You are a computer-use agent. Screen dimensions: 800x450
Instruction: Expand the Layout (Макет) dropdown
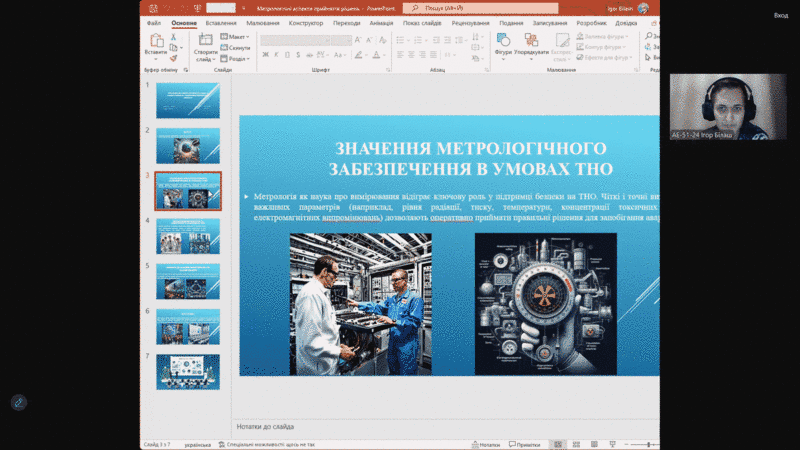237,36
